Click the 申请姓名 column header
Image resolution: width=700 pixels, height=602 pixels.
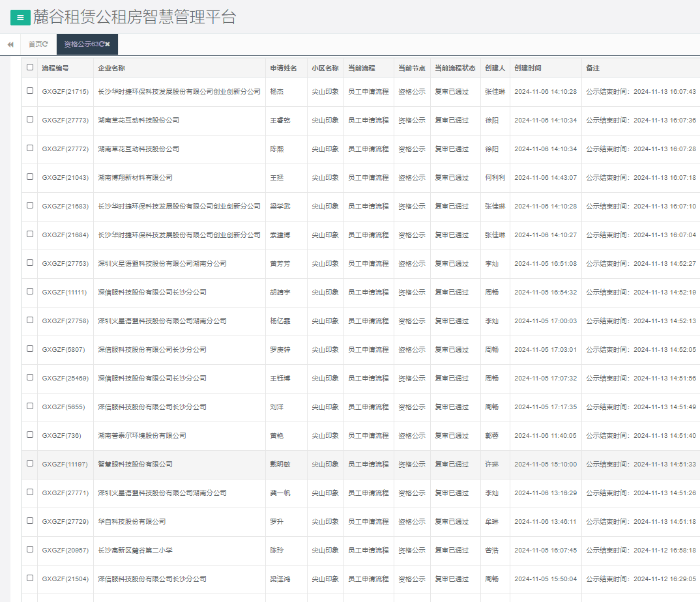pyautogui.click(x=284, y=68)
